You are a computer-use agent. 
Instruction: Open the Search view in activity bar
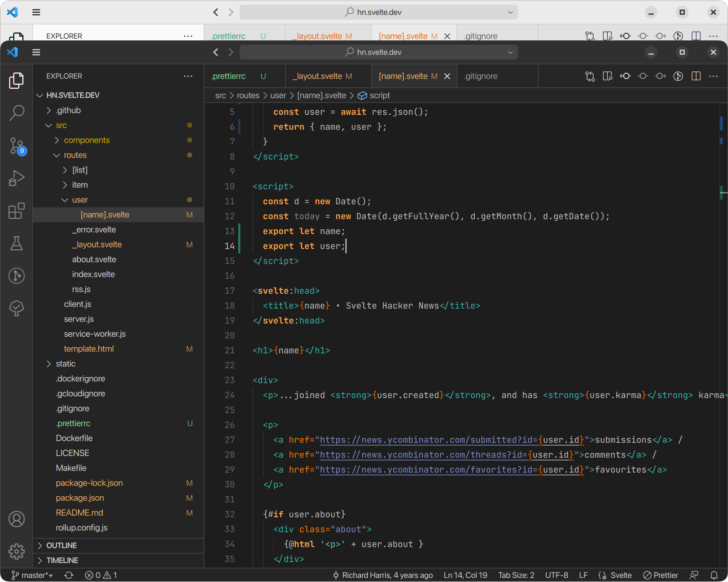click(x=16, y=112)
